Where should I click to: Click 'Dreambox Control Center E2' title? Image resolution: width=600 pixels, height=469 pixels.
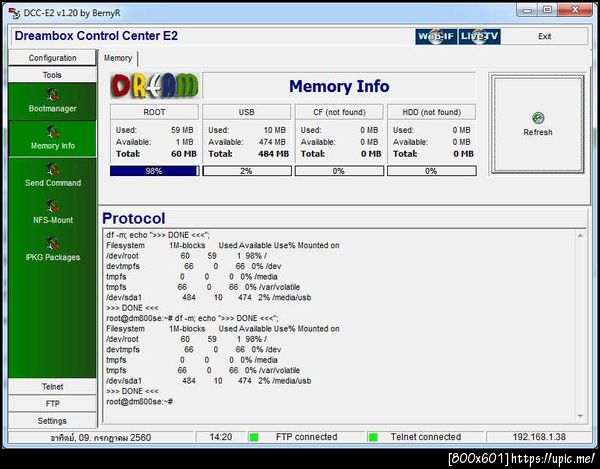coord(96,36)
